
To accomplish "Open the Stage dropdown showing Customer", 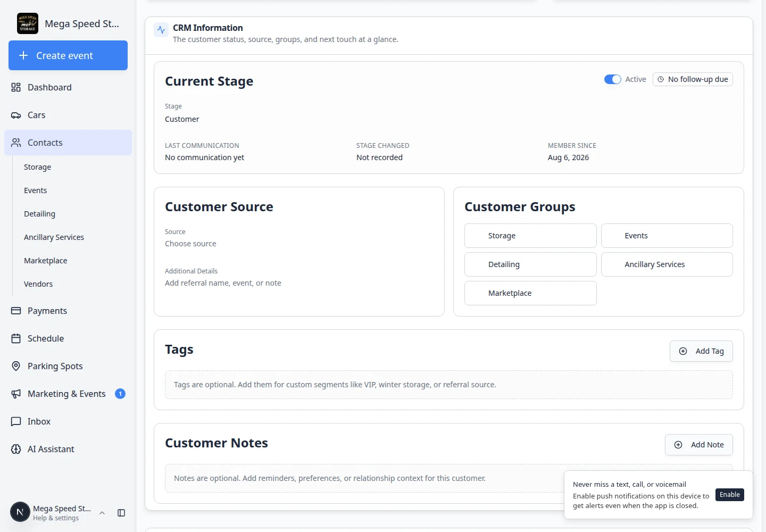I will tap(182, 119).
